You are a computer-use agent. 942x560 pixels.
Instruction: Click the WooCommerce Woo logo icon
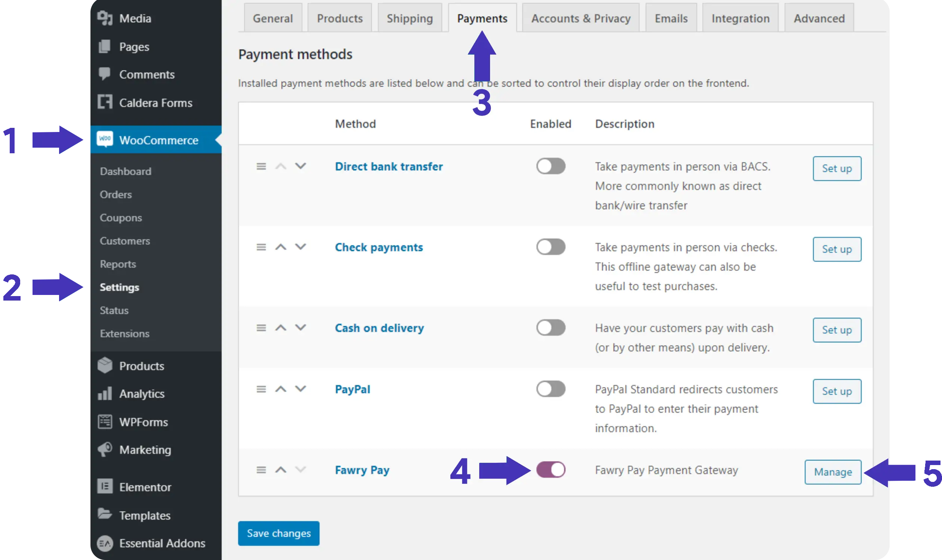coord(105,139)
